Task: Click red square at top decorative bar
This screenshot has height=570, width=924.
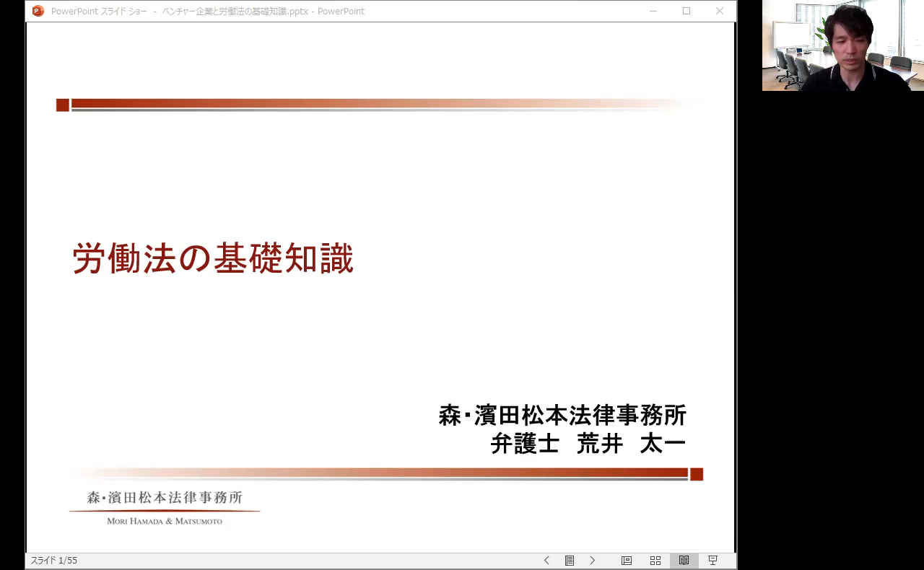Action: (x=63, y=105)
